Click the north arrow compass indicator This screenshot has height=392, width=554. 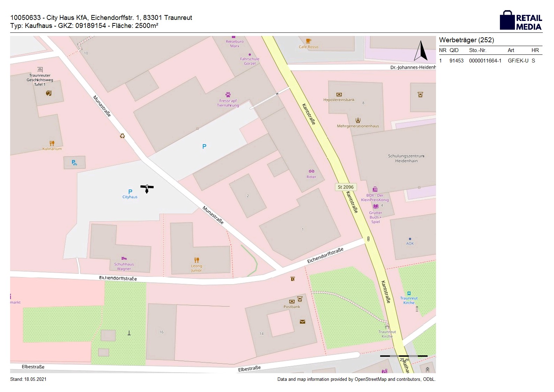(x=421, y=51)
